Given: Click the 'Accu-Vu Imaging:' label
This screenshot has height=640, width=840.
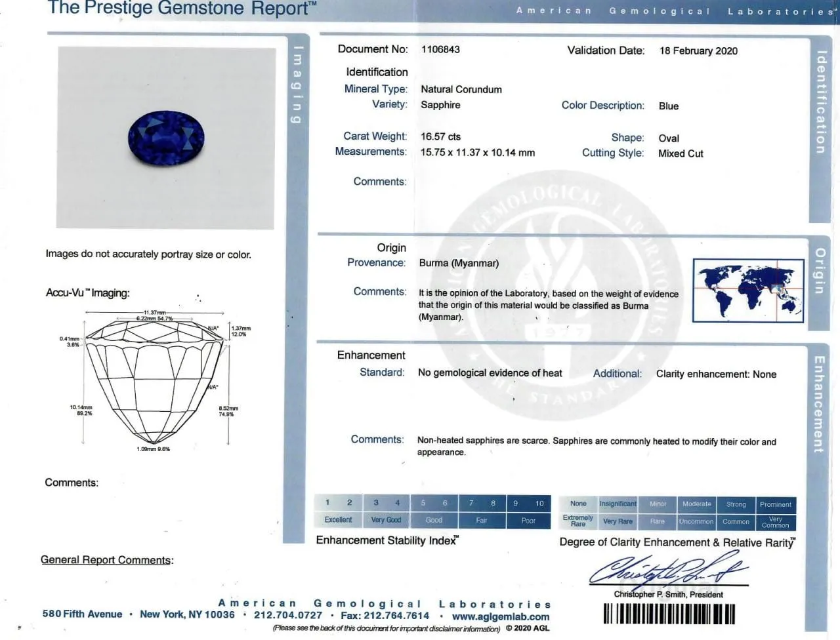Looking at the screenshot, I should point(88,293).
